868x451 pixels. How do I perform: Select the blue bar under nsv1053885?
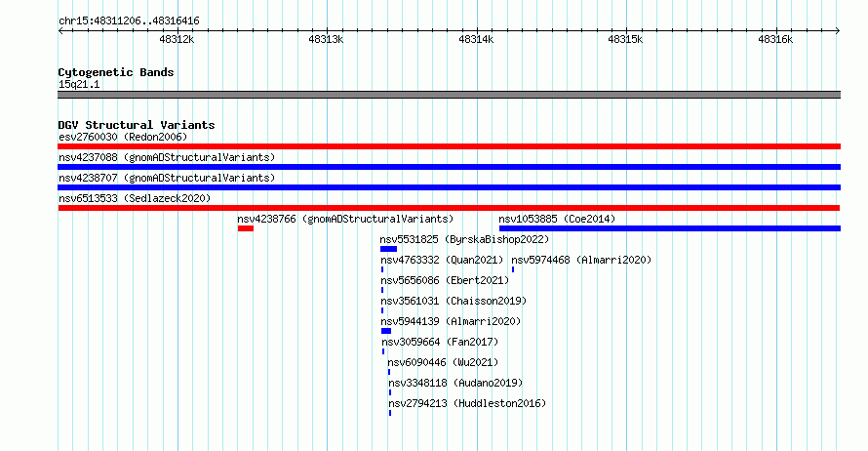[670, 228]
